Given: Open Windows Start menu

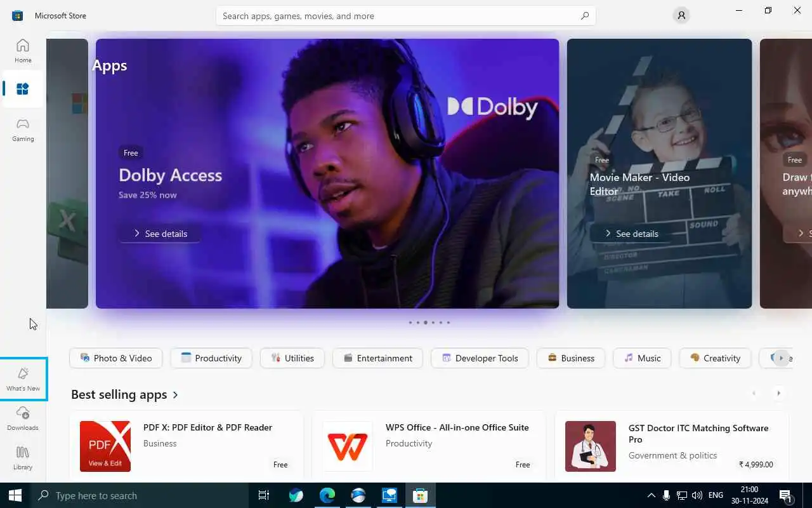Looking at the screenshot, I should (15, 495).
